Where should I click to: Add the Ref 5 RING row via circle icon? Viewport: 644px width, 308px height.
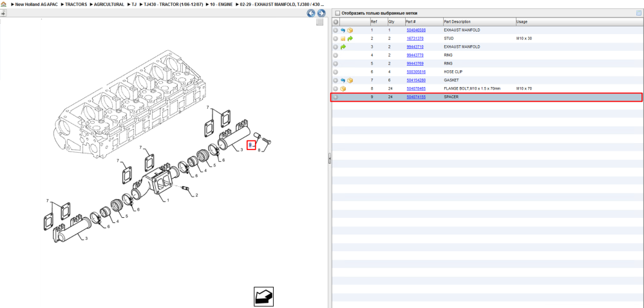coord(336,64)
